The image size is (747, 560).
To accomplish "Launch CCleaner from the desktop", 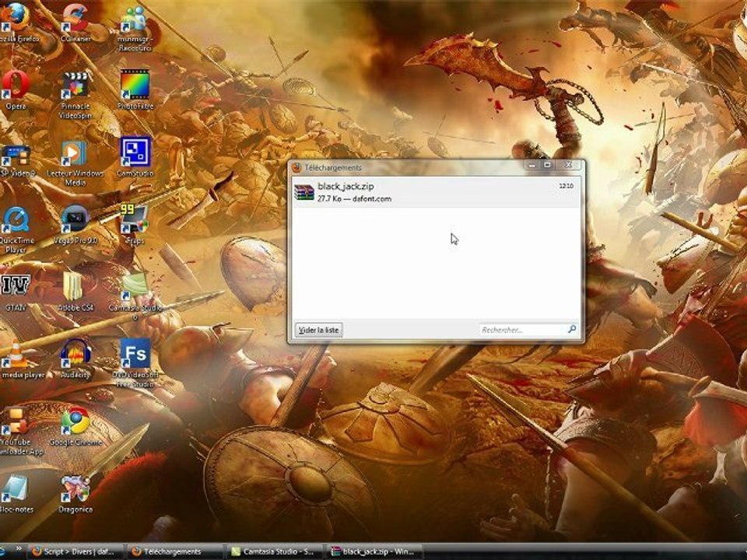I will point(75,22).
